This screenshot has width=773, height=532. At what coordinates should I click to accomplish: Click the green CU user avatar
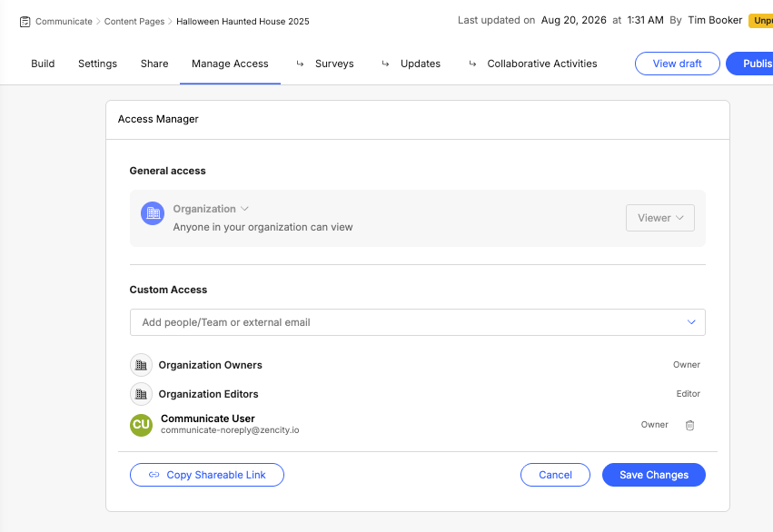tap(141, 425)
